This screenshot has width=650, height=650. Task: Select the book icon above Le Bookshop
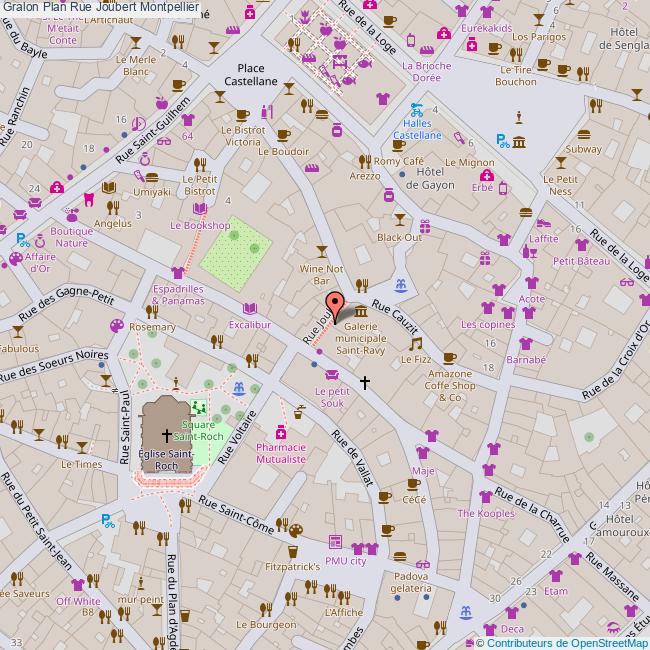click(201, 209)
